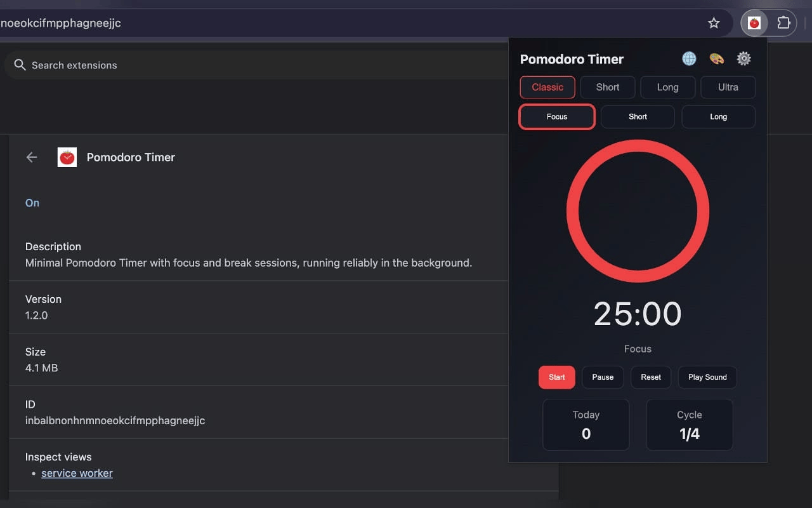Select the Short preset in the top row
The height and width of the screenshot is (508, 812).
608,87
